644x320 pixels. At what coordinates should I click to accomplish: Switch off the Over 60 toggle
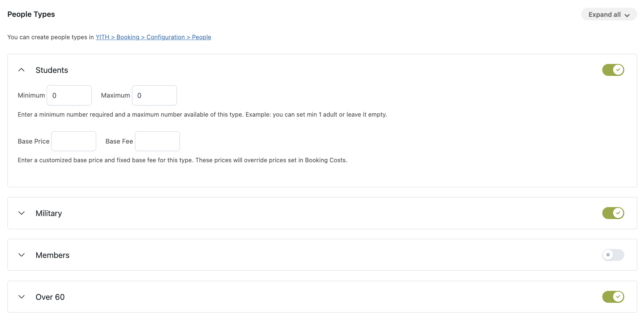pyautogui.click(x=613, y=297)
